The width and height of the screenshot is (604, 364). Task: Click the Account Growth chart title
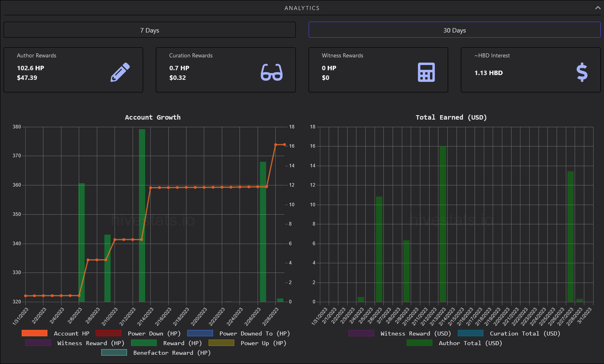[x=153, y=117]
